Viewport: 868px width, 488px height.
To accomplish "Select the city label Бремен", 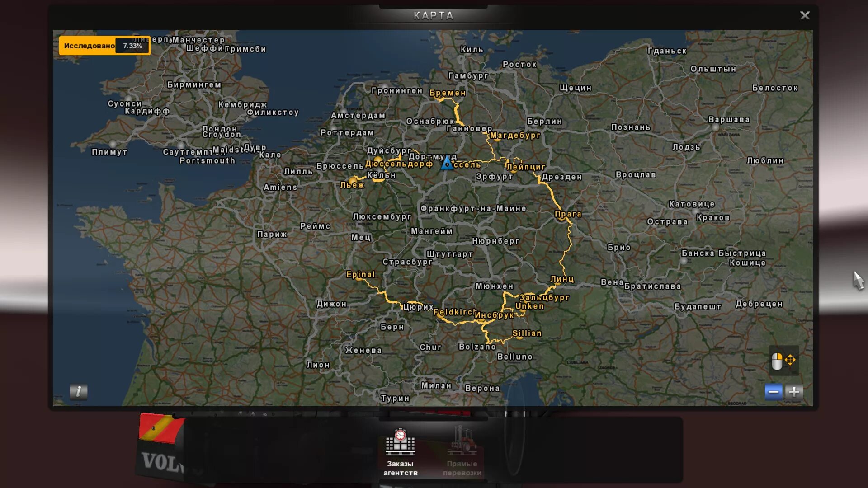I will pyautogui.click(x=448, y=93).
